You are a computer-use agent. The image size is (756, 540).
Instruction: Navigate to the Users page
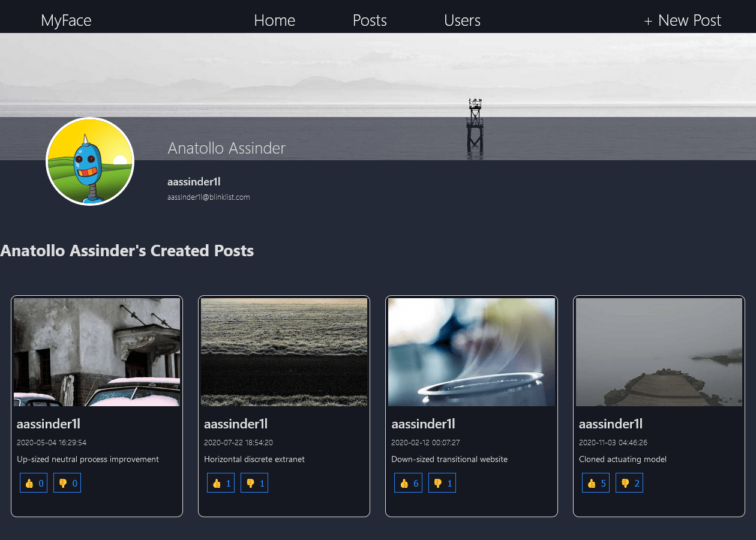pyautogui.click(x=462, y=20)
